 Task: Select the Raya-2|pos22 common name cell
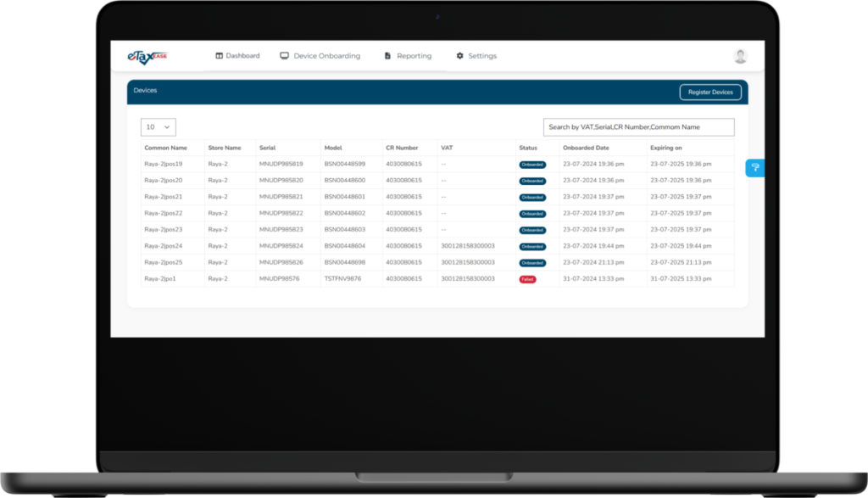(164, 213)
